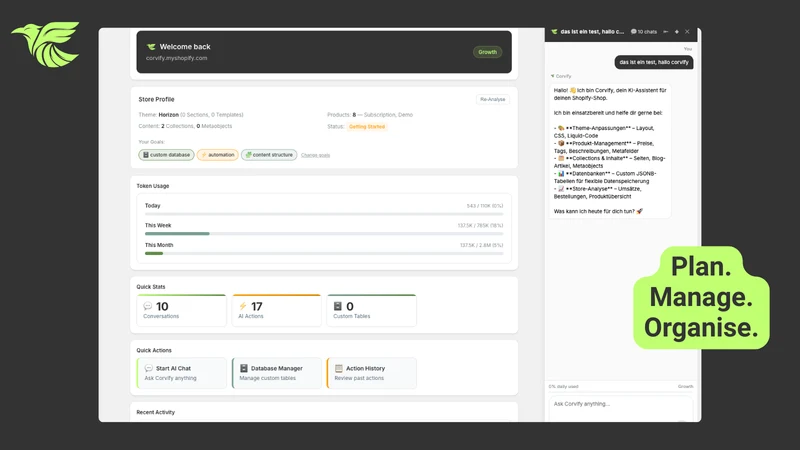
Task: Click the chat bubble icon in Start AI Chat
Action: point(148,368)
